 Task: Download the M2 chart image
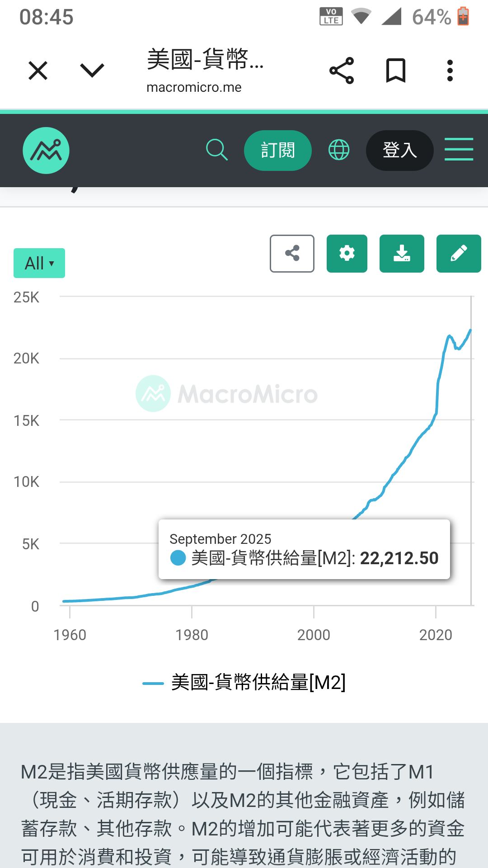click(402, 254)
